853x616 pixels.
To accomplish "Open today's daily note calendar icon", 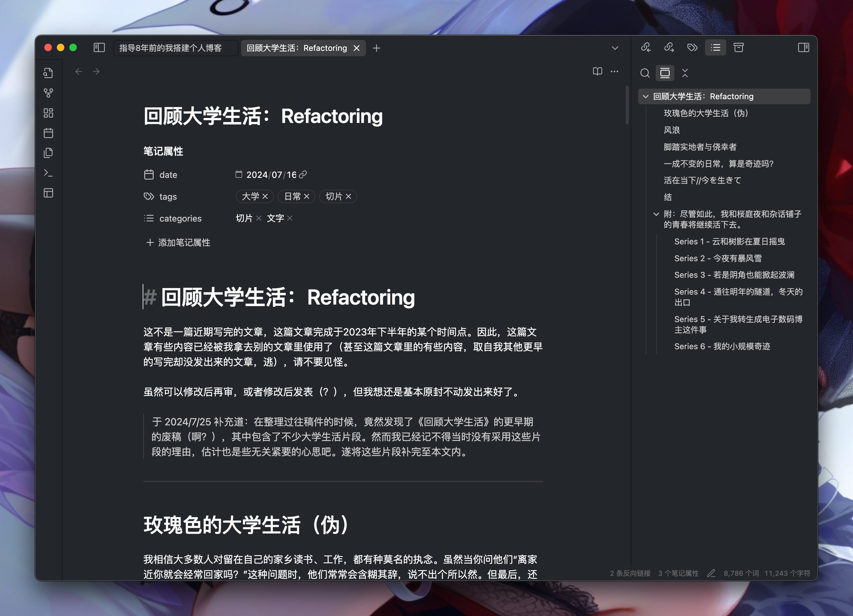I will [48, 133].
